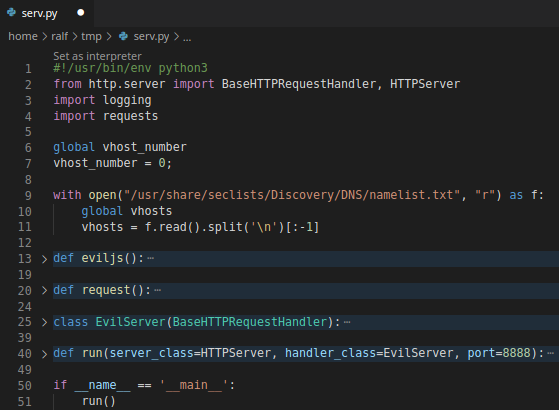559x410 pixels.
Task: Expand the folded request function
Action: (x=45, y=291)
